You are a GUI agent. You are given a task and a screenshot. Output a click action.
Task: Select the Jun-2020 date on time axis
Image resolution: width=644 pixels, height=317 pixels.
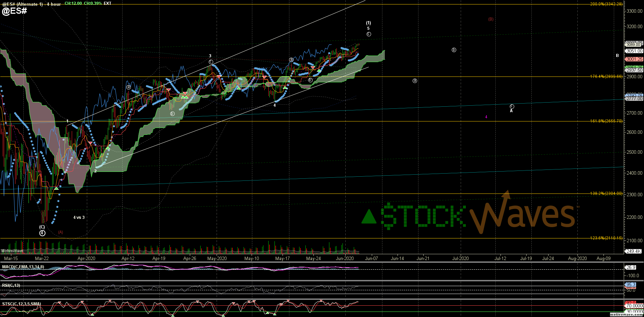pos(345,258)
